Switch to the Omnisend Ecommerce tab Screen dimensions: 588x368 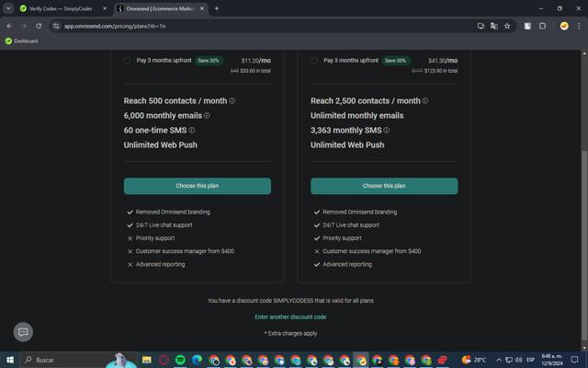click(x=162, y=8)
